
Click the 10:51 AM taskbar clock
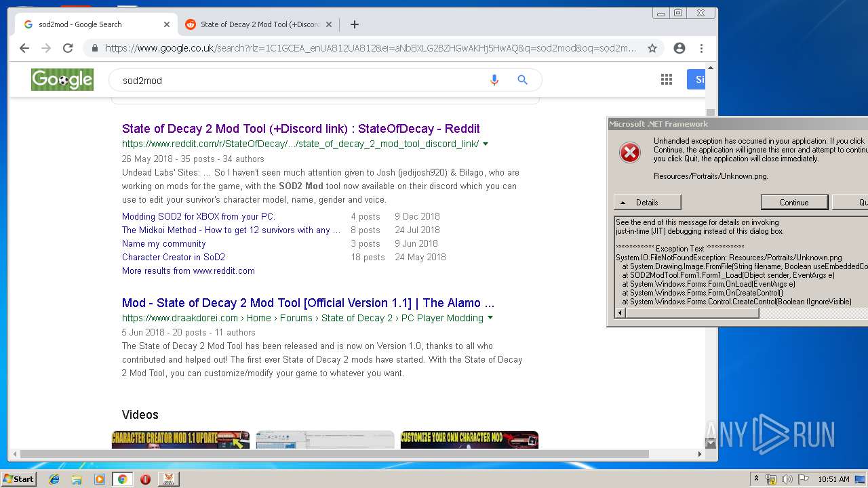833,479
